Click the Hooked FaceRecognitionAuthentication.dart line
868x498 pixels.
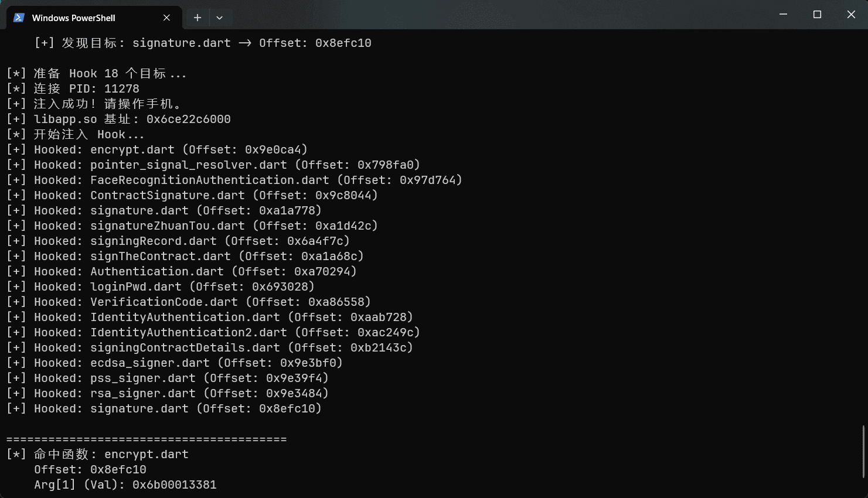[x=234, y=180]
